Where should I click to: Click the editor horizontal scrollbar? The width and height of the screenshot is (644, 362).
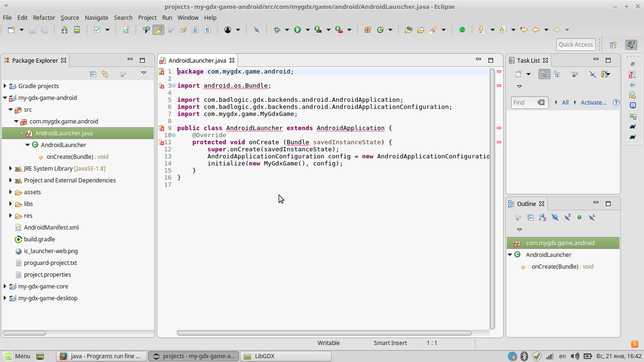324,333
